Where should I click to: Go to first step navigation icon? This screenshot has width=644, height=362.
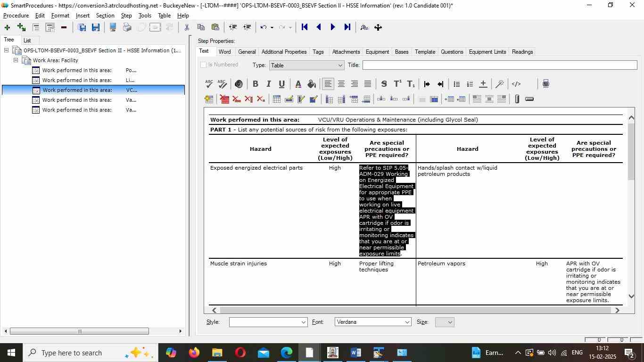[x=305, y=27]
